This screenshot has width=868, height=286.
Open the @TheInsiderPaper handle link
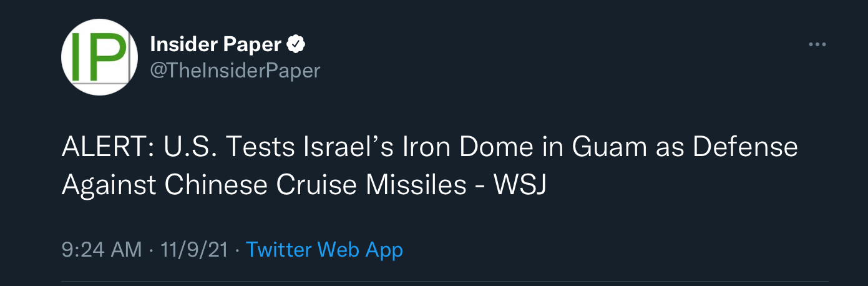(x=235, y=71)
